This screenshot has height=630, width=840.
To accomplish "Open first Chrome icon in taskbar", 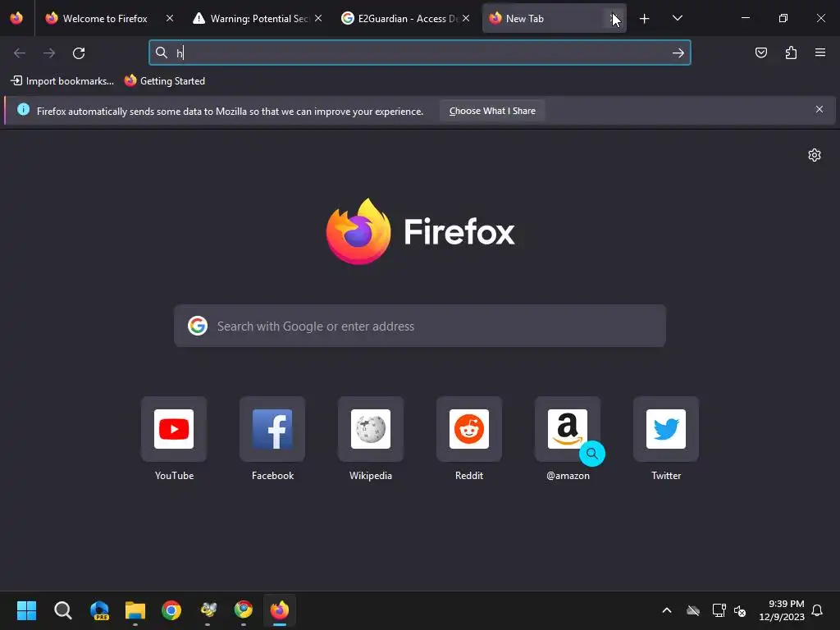I will click(171, 610).
